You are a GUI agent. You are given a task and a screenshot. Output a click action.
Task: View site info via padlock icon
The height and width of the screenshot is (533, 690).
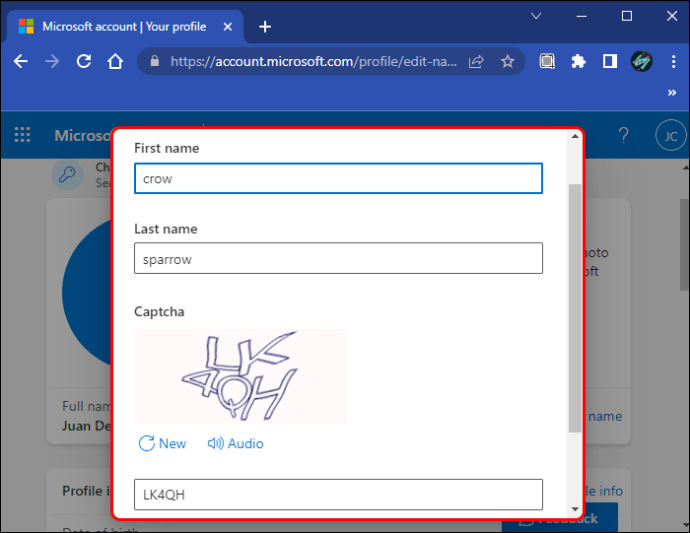point(154,61)
